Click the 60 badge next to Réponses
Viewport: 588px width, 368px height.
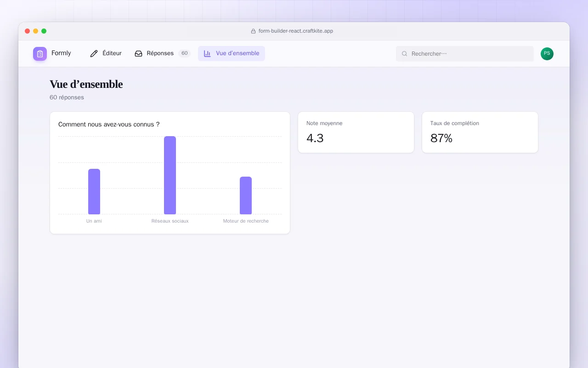tap(185, 53)
